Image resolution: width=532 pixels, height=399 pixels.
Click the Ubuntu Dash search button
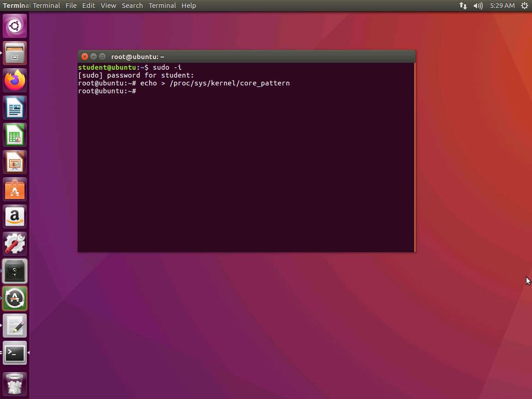click(x=15, y=26)
